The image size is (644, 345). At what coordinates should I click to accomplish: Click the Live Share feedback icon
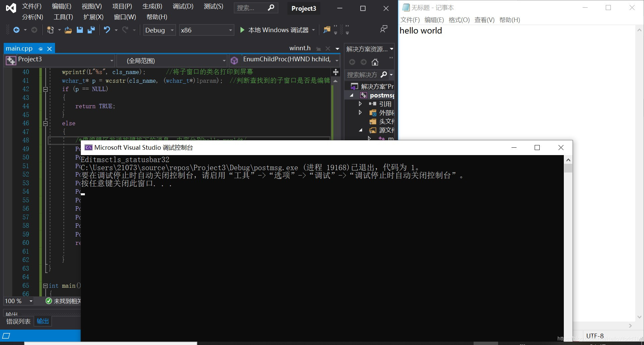pos(384,29)
